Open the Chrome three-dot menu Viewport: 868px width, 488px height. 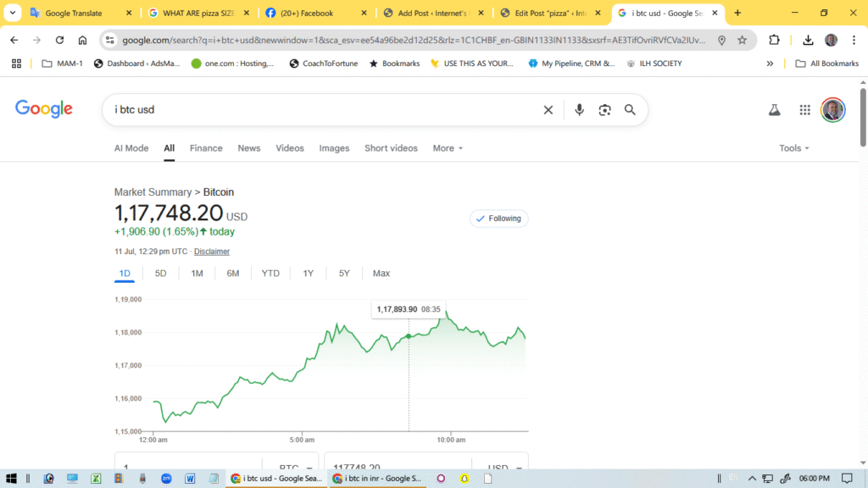point(854,40)
